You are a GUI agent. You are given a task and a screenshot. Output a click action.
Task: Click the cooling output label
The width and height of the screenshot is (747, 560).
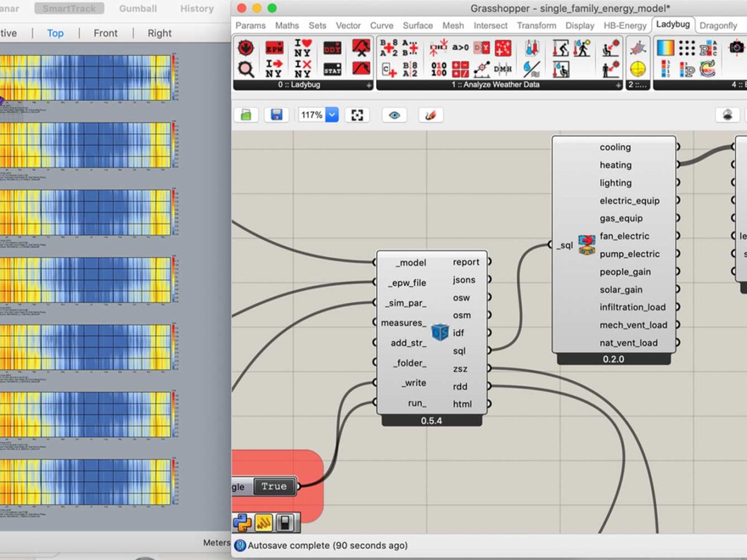coord(616,147)
